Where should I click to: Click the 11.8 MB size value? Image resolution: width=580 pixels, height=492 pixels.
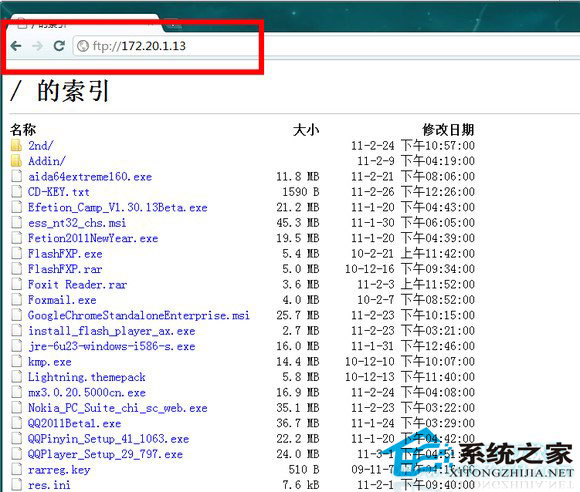pyautogui.click(x=297, y=176)
